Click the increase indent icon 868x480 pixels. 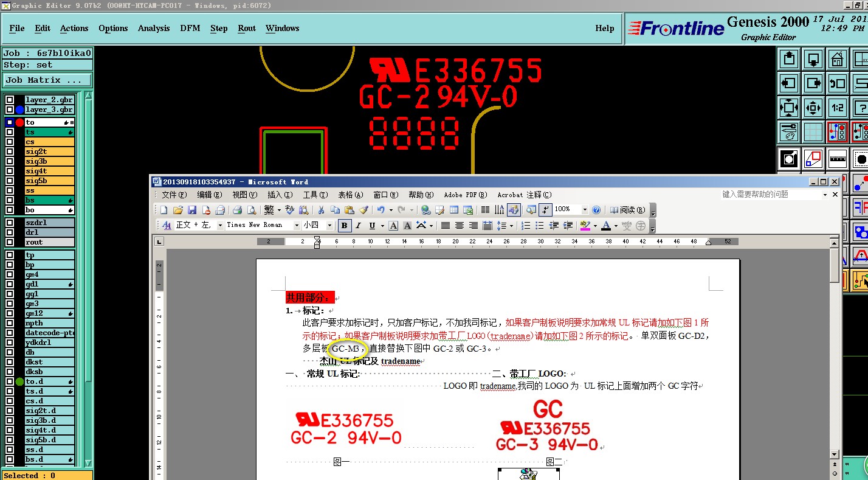pyautogui.click(x=568, y=226)
